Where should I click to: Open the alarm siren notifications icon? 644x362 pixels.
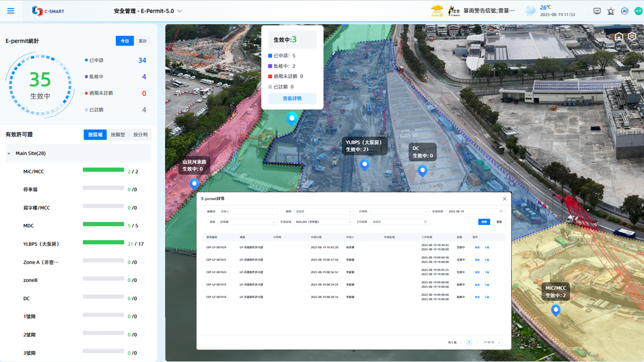611,11
